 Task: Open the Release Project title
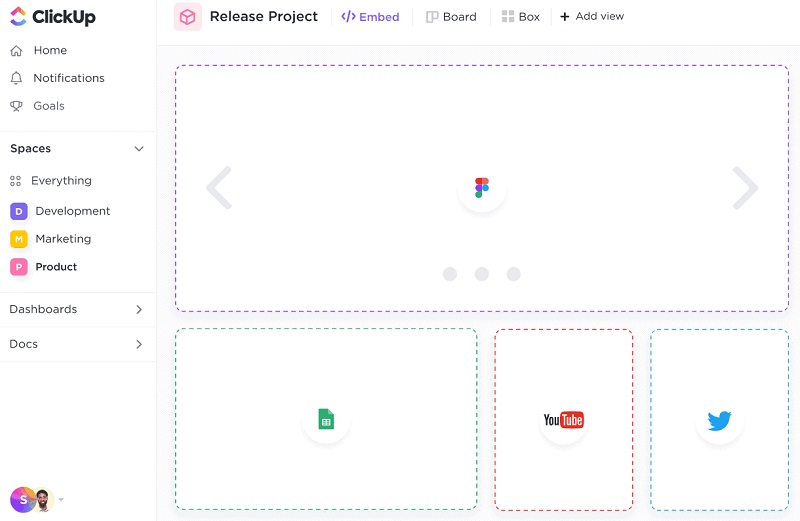(x=264, y=17)
